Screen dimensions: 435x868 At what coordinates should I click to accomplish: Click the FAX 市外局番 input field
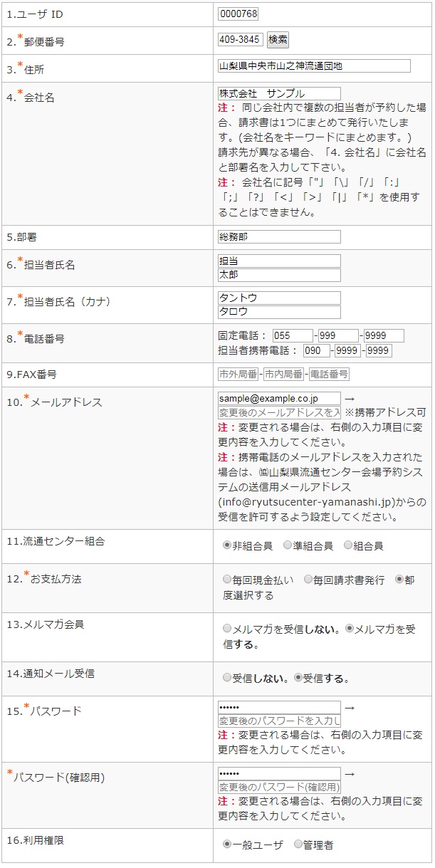[238, 374]
